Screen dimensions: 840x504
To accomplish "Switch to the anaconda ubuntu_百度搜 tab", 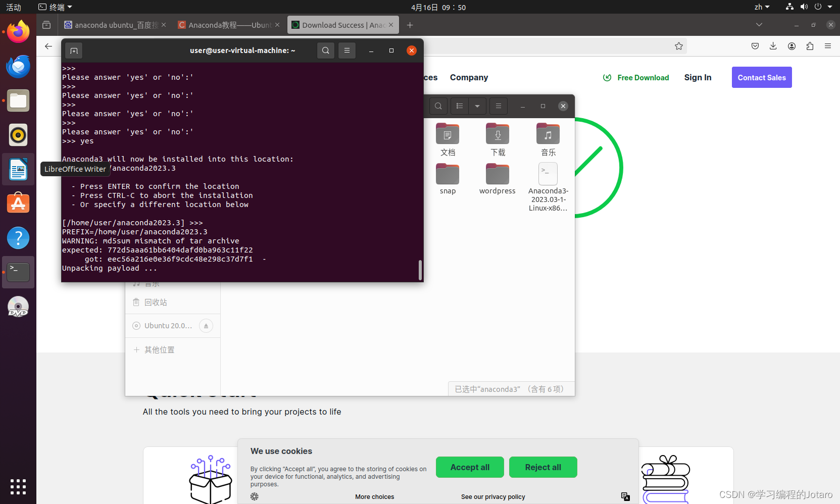I will [114, 24].
